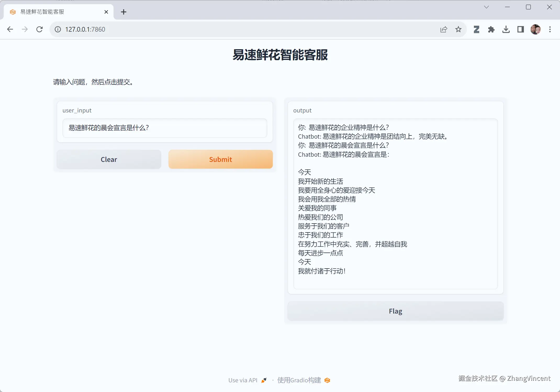Select the 易速鲜花智能客服 tab

point(52,12)
